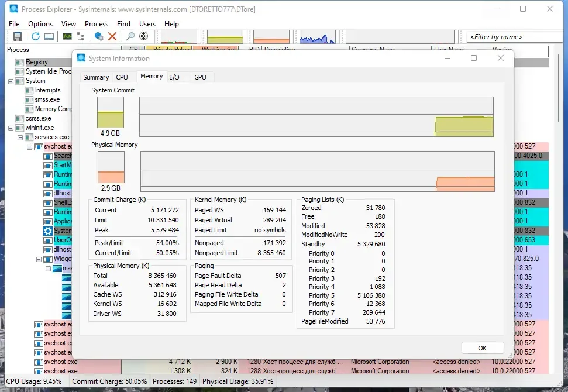Screen dimensions: 568x392
Task: Click the OK button
Action: tap(483, 348)
